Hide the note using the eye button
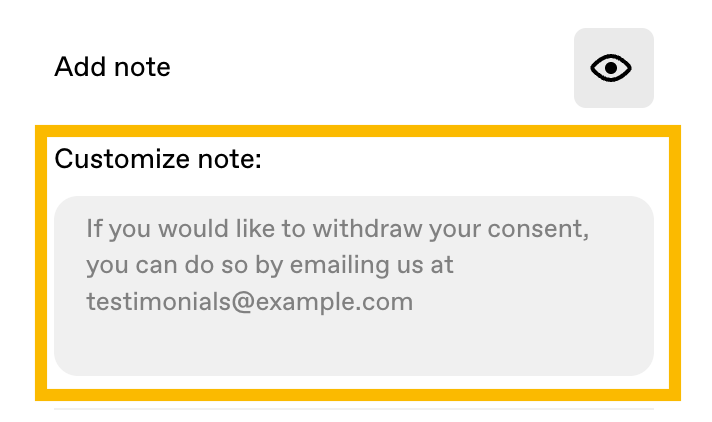This screenshot has width=712, height=422. 613,68
